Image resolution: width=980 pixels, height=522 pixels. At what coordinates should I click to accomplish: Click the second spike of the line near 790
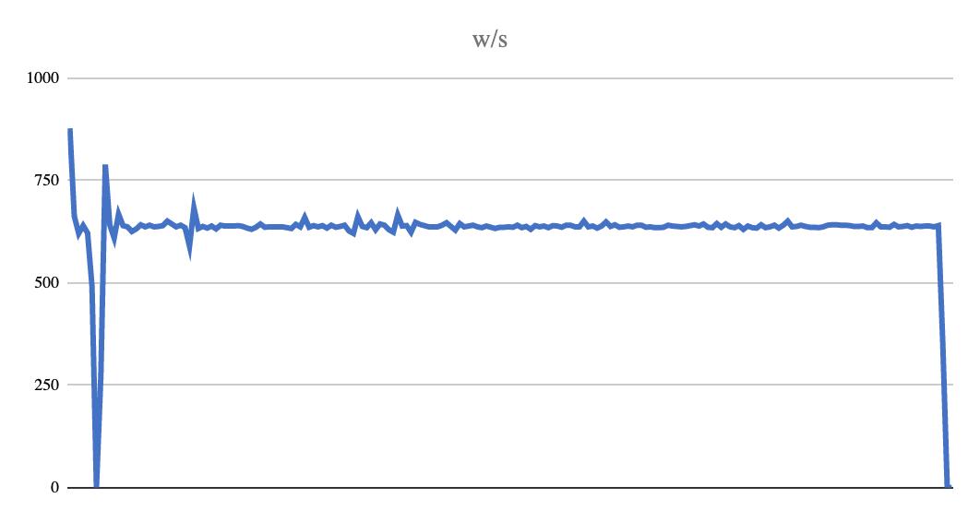click(x=105, y=167)
